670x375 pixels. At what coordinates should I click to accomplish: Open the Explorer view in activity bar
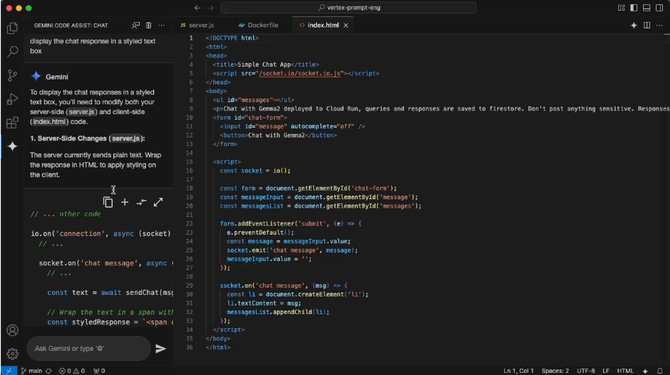point(12,28)
